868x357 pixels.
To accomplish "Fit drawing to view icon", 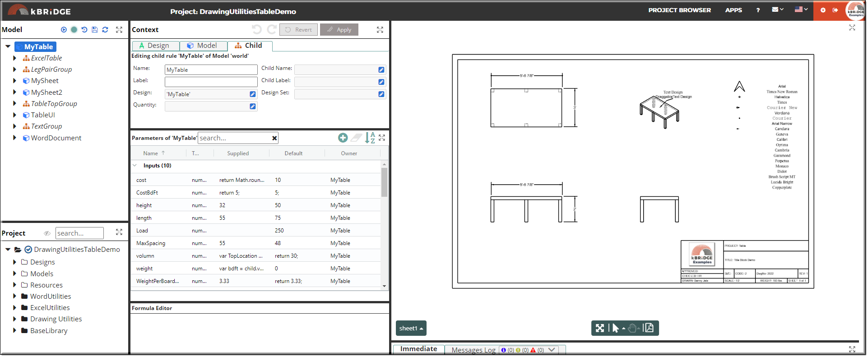I will [600, 328].
